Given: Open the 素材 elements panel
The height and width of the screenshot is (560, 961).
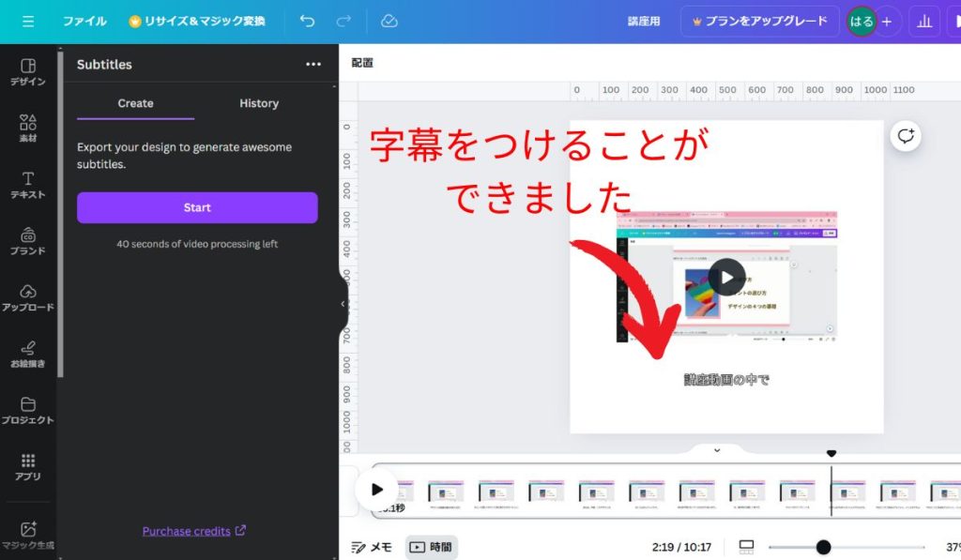Looking at the screenshot, I should [x=28, y=128].
